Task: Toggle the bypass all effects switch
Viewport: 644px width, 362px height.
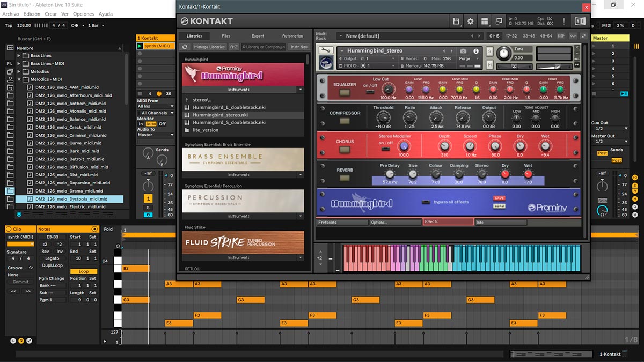Action: (x=426, y=202)
